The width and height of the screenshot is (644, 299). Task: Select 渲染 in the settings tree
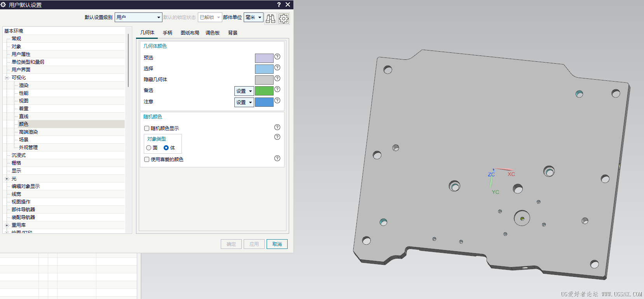tap(24, 85)
